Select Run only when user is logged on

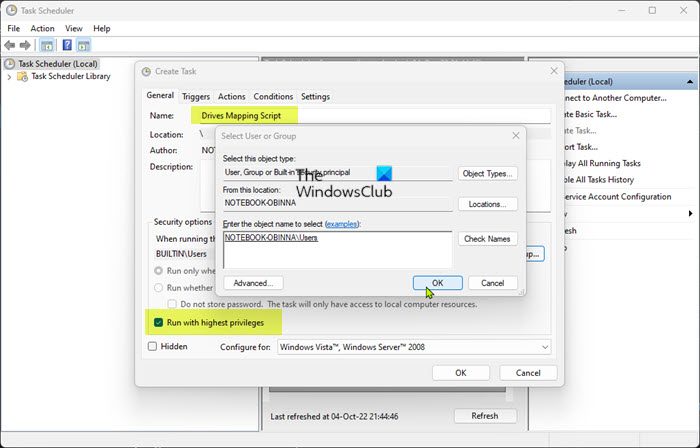(x=158, y=271)
